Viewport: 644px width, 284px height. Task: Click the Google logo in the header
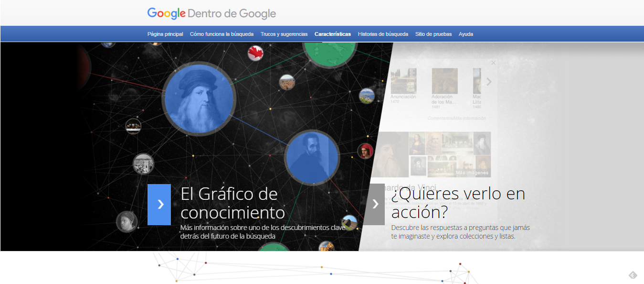(x=166, y=13)
